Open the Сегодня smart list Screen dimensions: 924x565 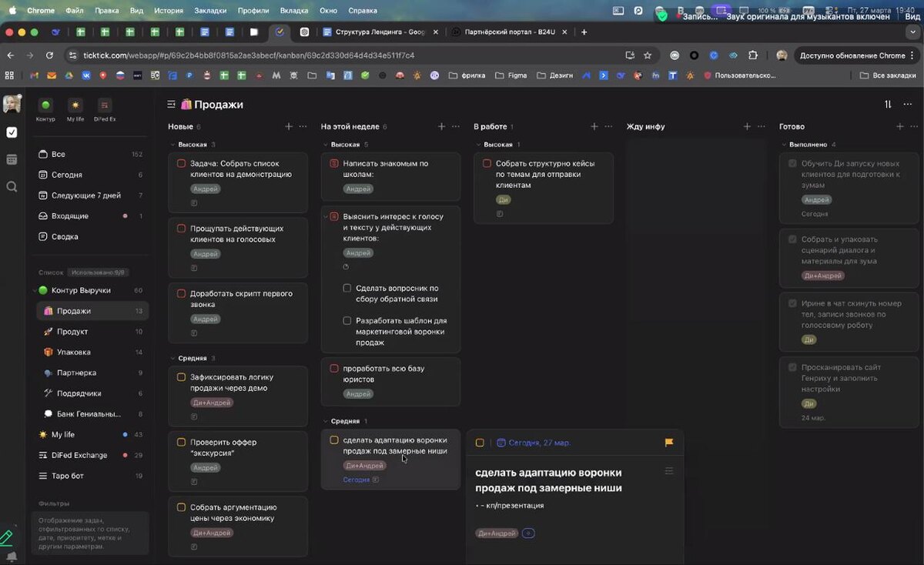pyautogui.click(x=91, y=175)
